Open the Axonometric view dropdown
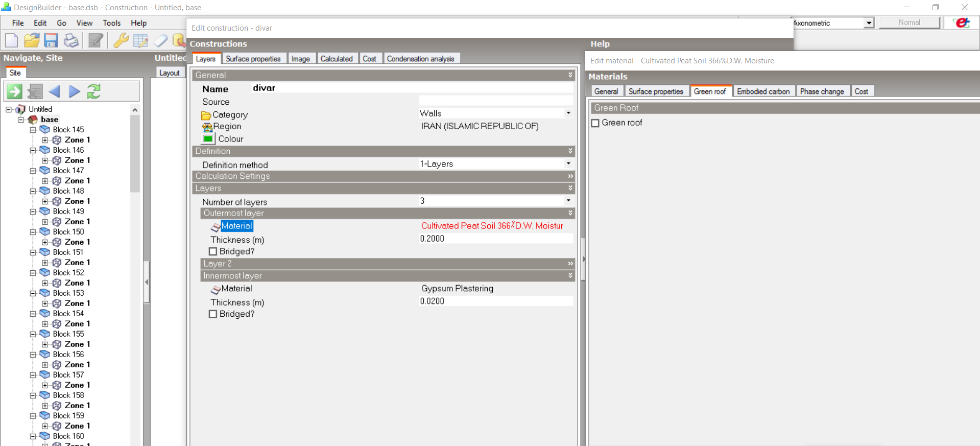 869,23
